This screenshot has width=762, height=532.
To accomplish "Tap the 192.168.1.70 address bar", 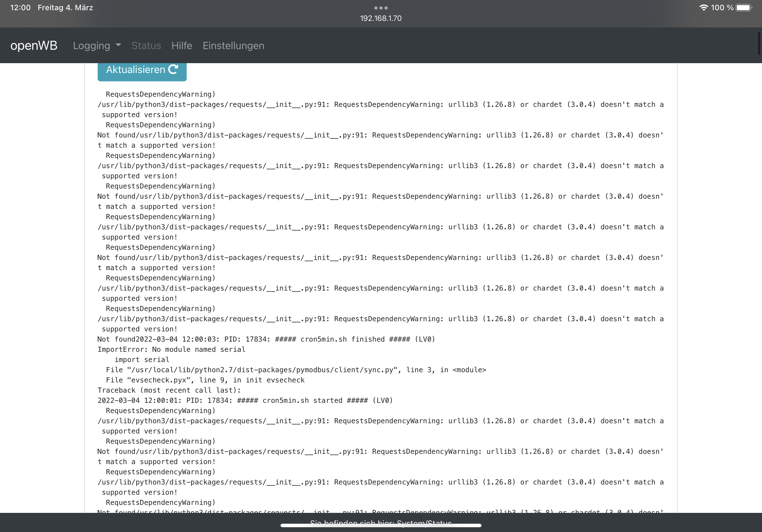I will (381, 18).
